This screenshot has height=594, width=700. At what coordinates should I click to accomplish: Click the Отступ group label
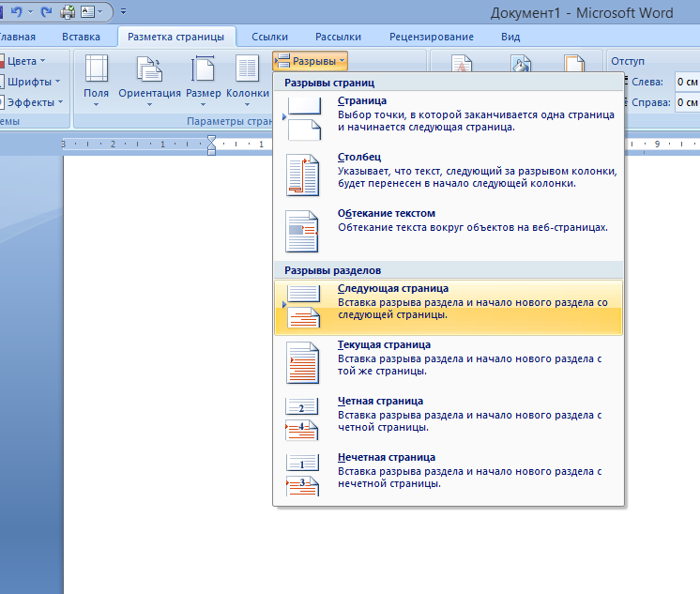pyautogui.click(x=628, y=61)
